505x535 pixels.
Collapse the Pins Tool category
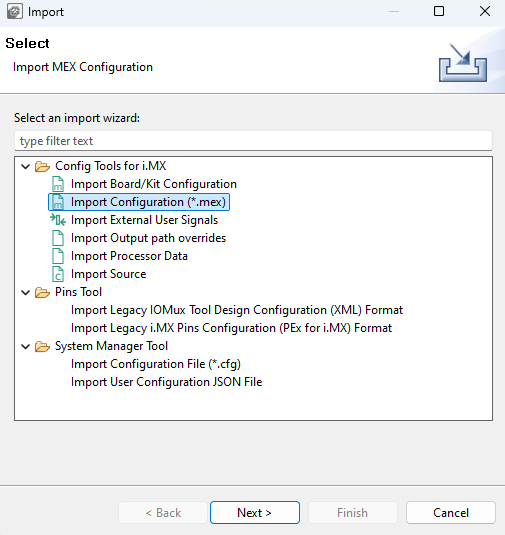(x=26, y=292)
